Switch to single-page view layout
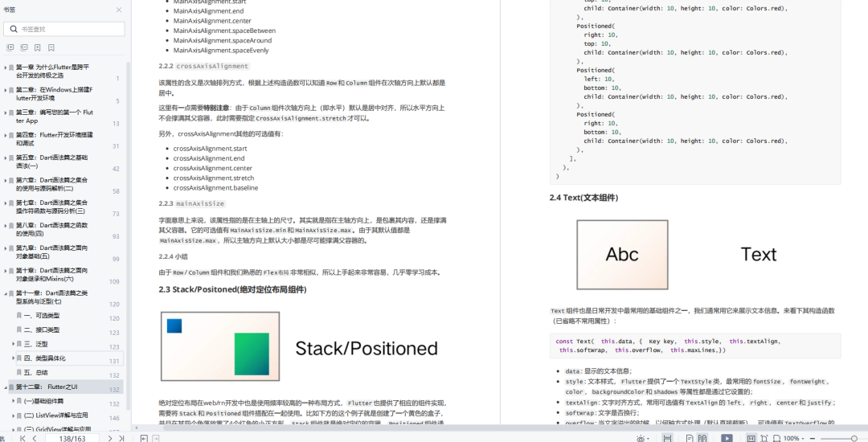Image resolution: width=868 pixels, height=442 pixels. 690,438
